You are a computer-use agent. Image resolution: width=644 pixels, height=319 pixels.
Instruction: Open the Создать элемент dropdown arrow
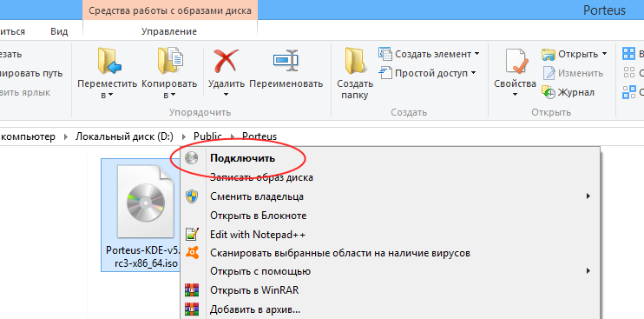point(476,54)
